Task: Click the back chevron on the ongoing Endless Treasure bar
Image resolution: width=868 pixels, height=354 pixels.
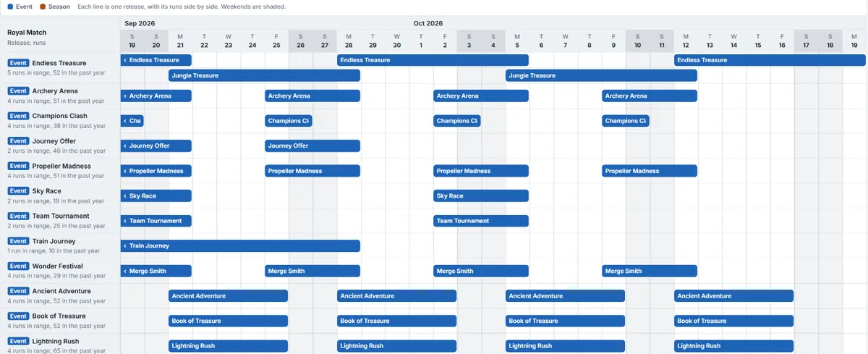Action: (x=125, y=60)
